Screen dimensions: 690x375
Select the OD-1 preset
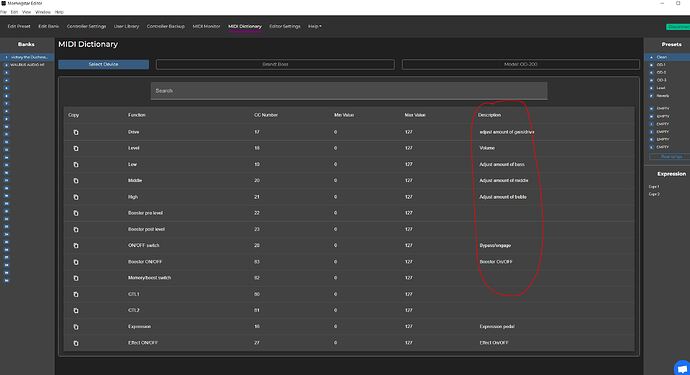(661, 65)
